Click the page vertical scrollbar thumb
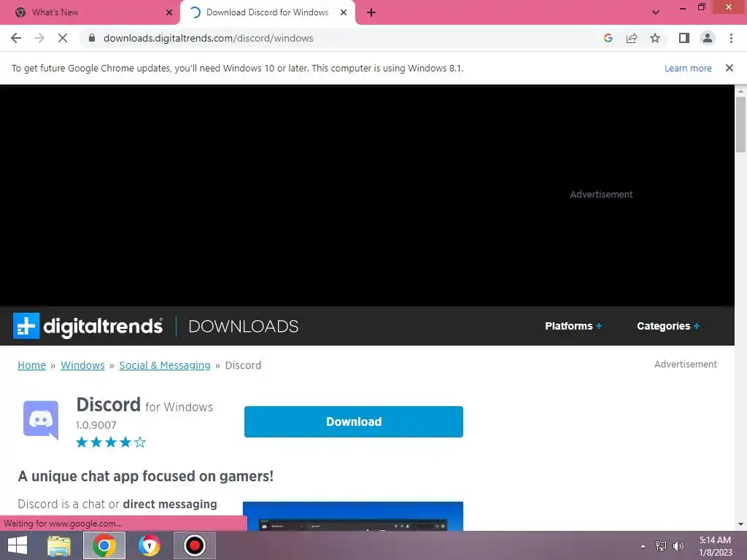The image size is (747, 560). [740, 124]
